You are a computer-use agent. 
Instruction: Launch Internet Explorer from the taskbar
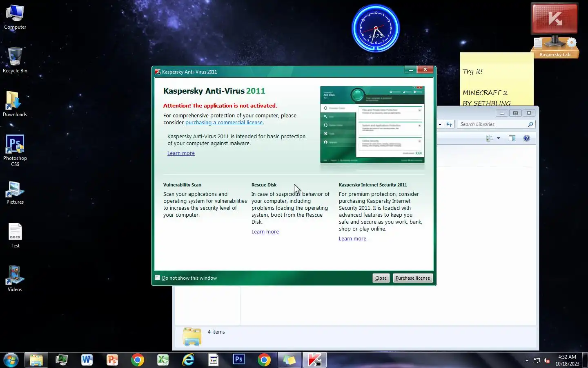click(188, 360)
